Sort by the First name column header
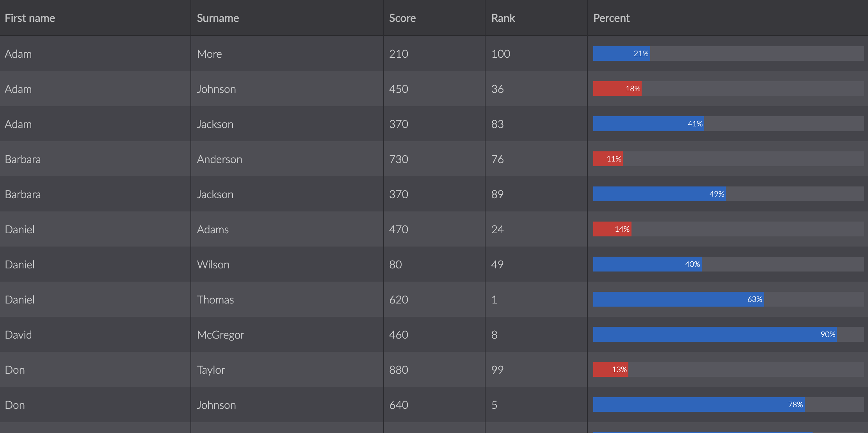This screenshot has width=868, height=433. 30,18
